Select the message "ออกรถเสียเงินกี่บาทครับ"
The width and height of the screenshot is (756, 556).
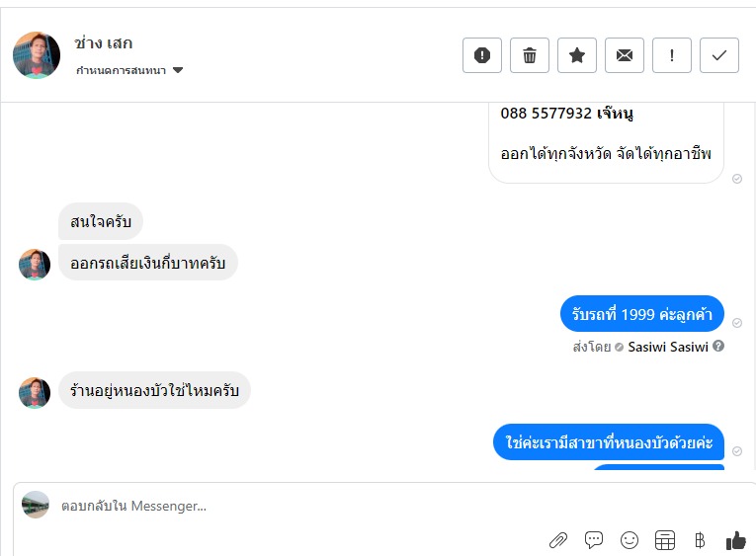pos(148,263)
